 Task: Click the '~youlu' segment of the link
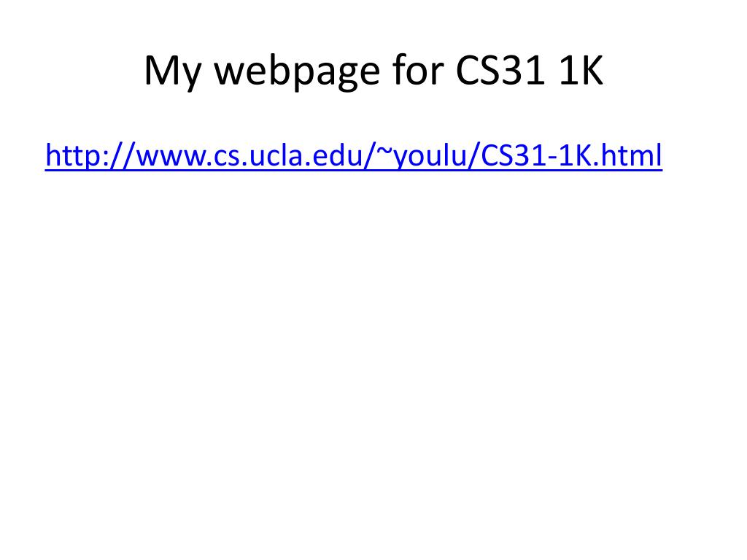pos(421,156)
